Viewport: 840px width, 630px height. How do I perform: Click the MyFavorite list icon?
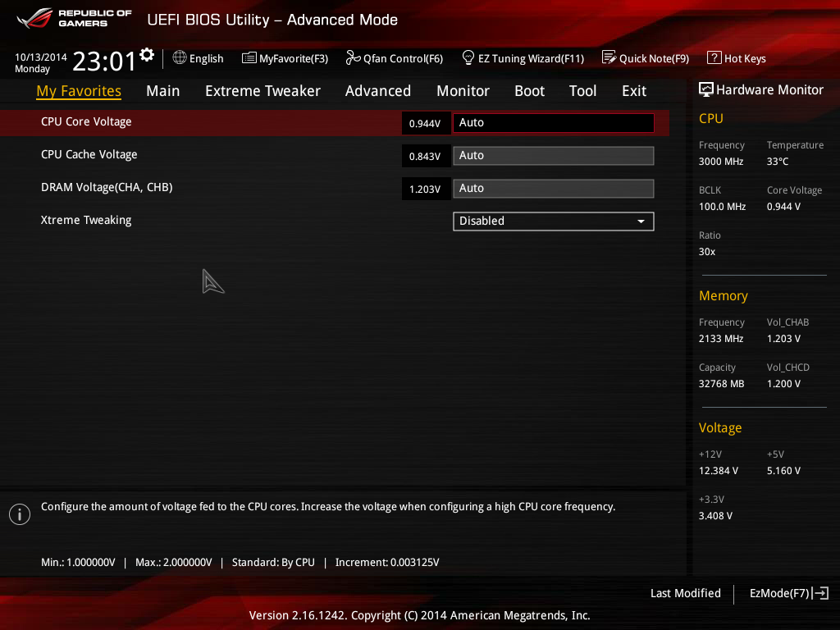(249, 58)
